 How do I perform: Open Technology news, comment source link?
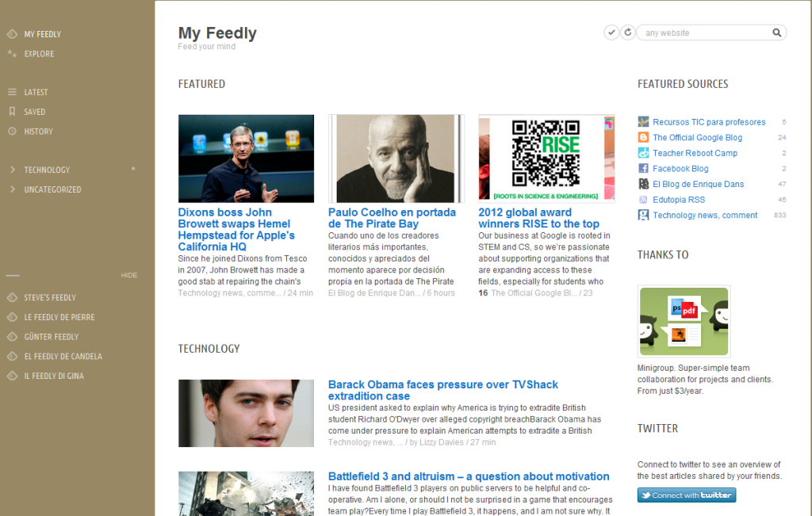[705, 216]
